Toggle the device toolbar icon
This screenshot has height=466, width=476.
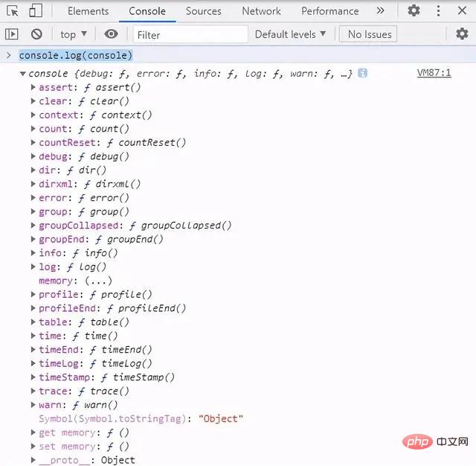pyautogui.click(x=36, y=11)
